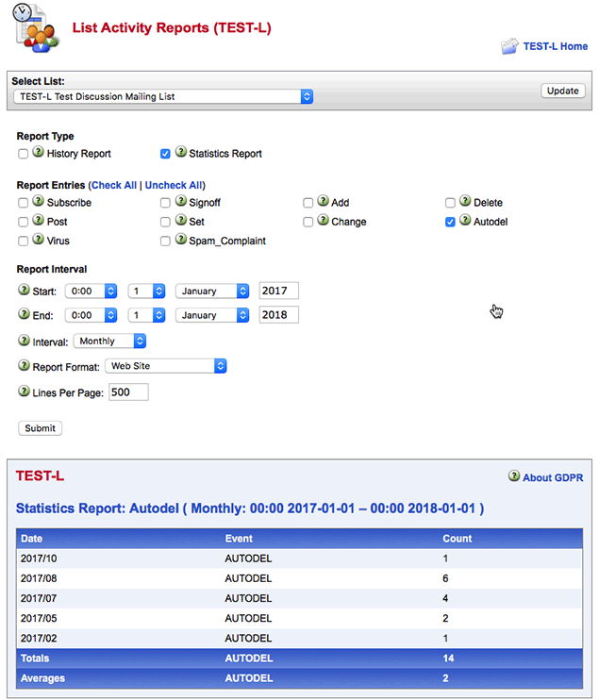This screenshot has height=700, width=599.
Task: Click the 2017/02 date cell
Action: pos(39,639)
